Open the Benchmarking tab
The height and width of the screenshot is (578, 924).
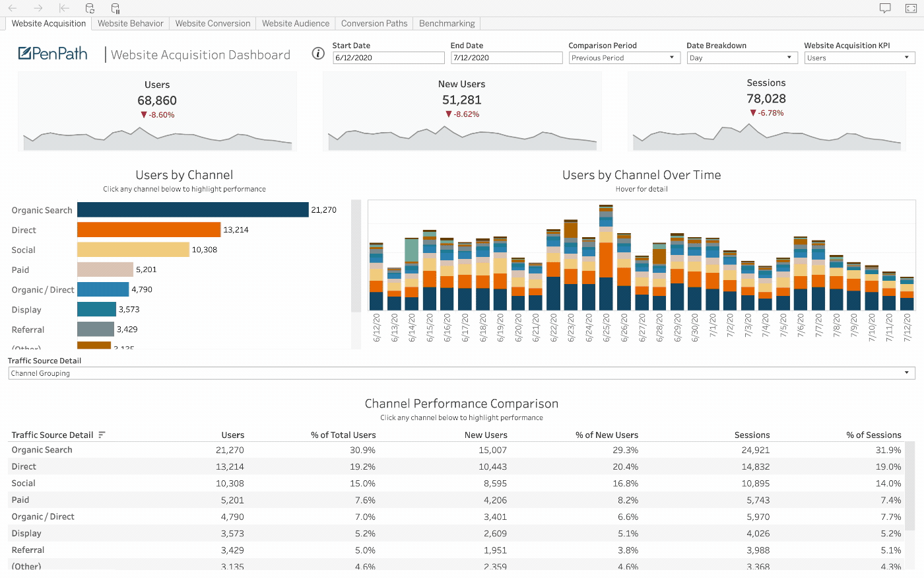pyautogui.click(x=447, y=23)
